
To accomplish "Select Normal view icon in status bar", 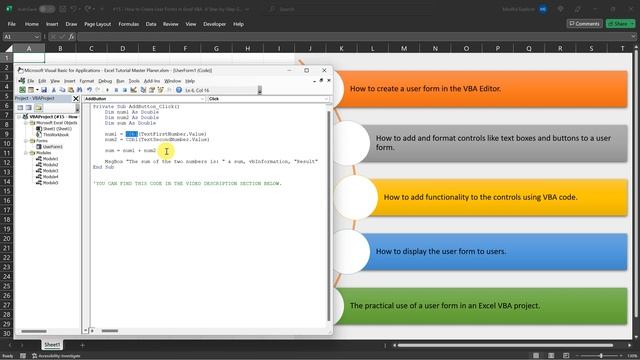I will (536, 356).
